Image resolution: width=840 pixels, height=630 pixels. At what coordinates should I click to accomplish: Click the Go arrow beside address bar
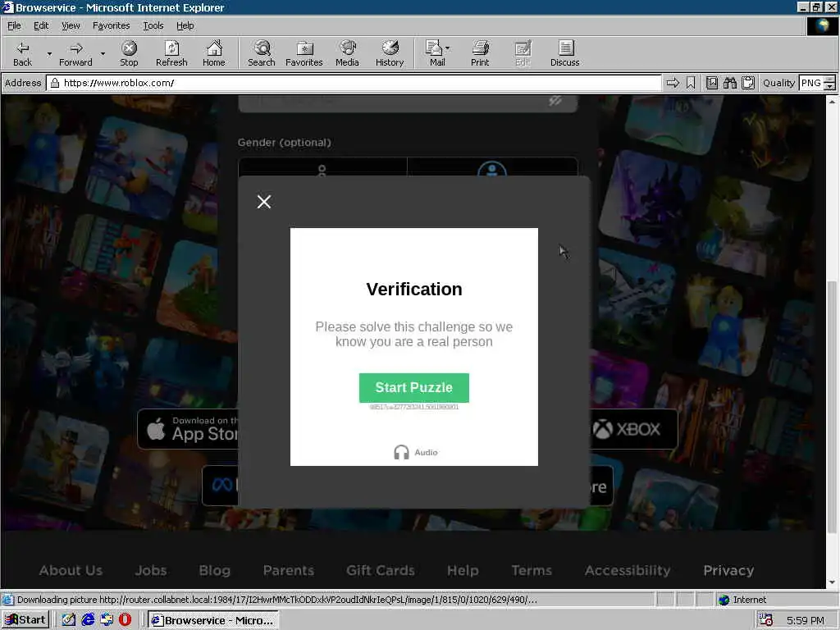(x=673, y=83)
